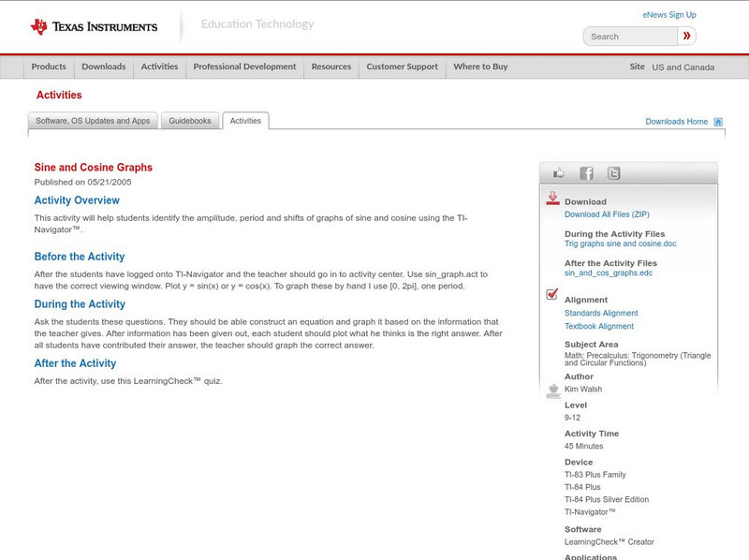Click the Sine and Cosine Graphs title

(x=93, y=168)
